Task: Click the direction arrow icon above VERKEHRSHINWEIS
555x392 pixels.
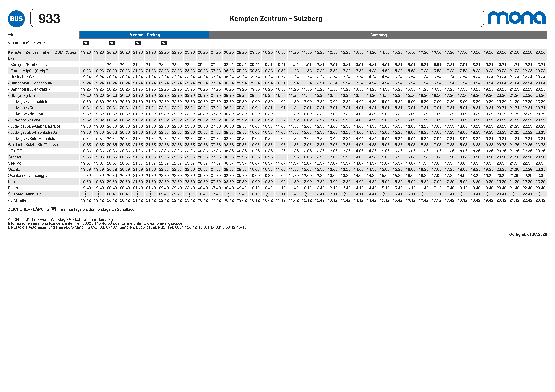Action: pos(11,35)
